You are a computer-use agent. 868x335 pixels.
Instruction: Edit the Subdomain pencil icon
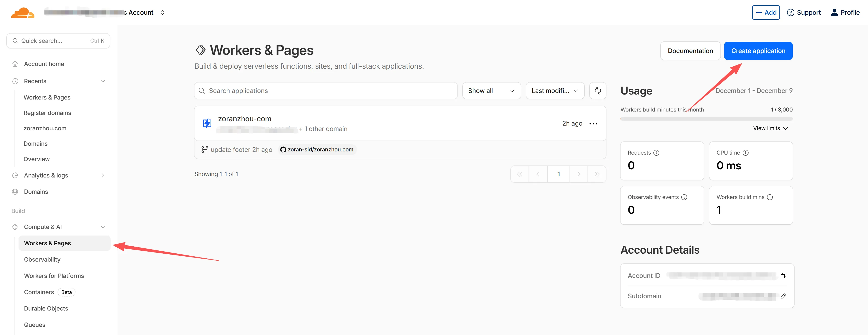[783, 296]
